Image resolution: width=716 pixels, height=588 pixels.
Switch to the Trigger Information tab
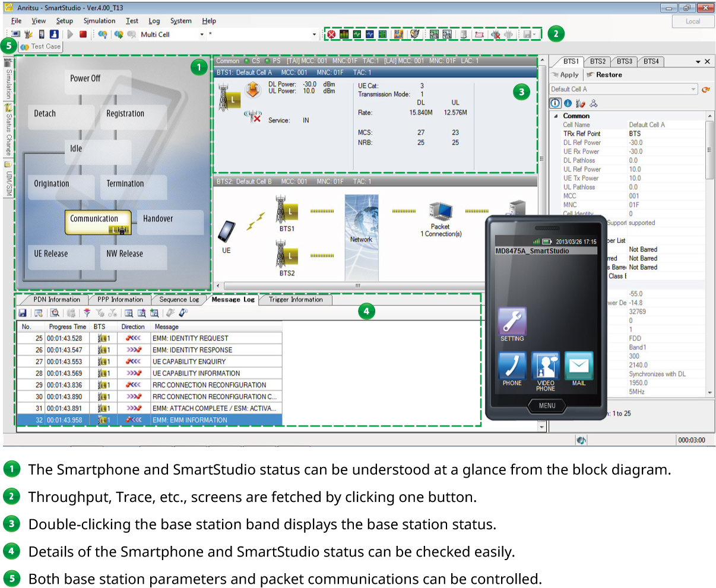[x=296, y=300]
